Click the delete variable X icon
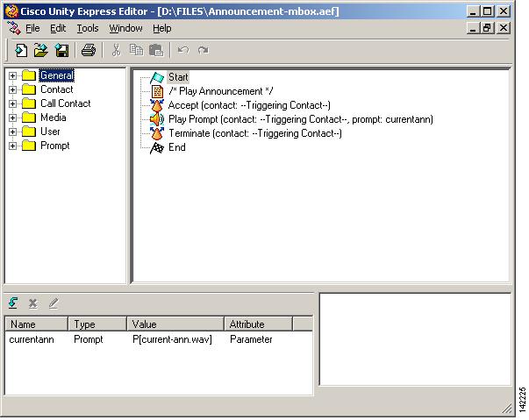 (33, 303)
